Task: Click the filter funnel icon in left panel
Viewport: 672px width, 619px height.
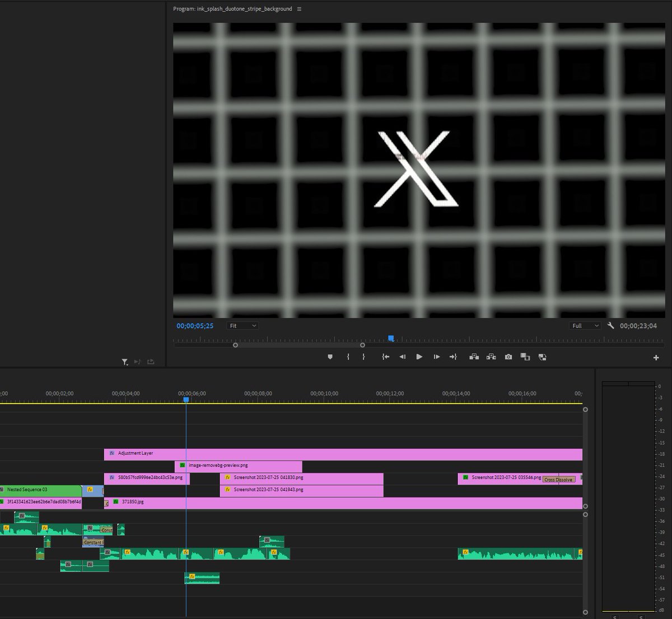Action: tap(125, 363)
